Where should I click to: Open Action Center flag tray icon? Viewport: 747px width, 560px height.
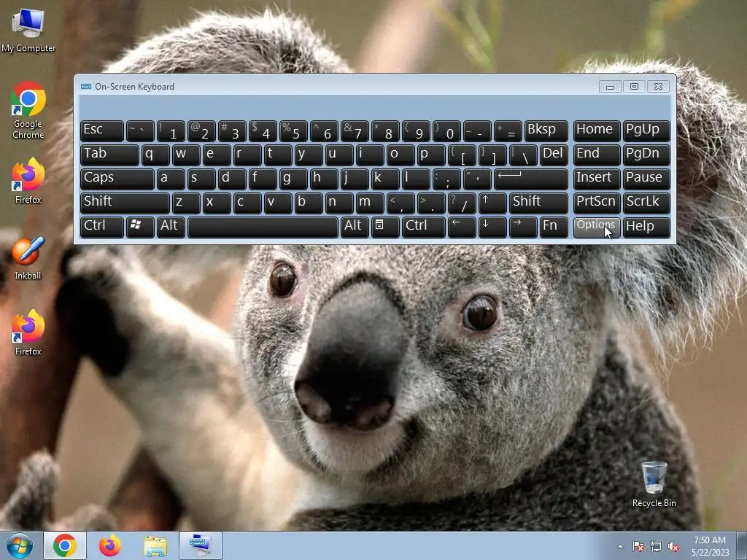(x=638, y=546)
